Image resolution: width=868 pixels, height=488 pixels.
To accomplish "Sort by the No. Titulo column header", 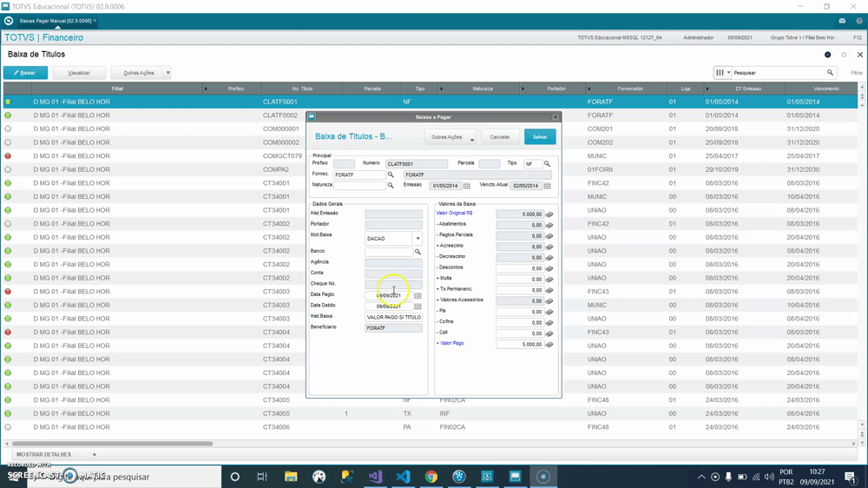I will [302, 89].
